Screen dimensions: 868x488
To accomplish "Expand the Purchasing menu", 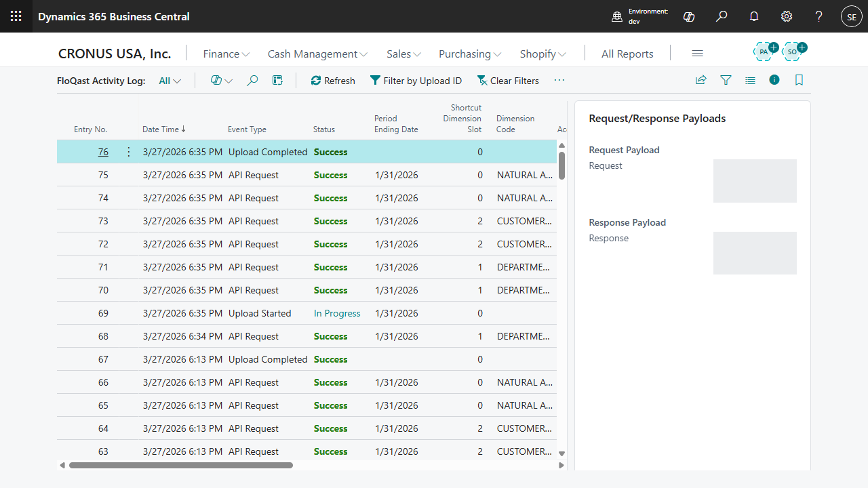I will 470,54.
